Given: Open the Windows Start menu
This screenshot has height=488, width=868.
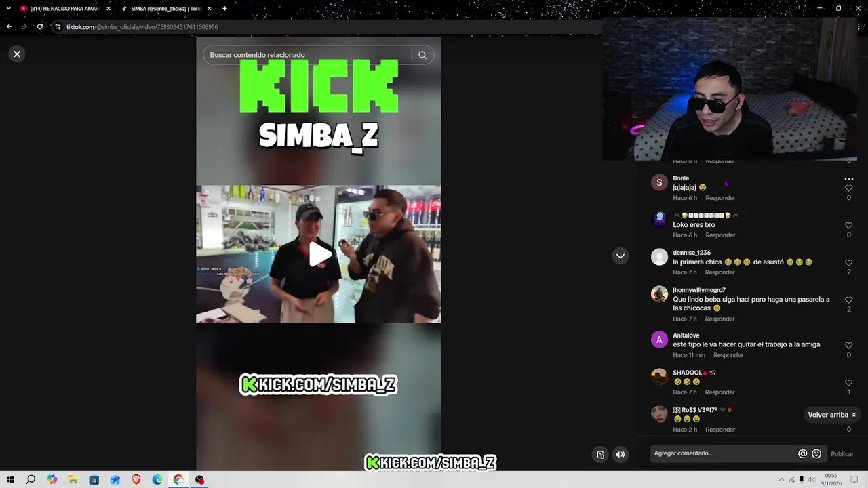Looking at the screenshot, I should [x=9, y=480].
